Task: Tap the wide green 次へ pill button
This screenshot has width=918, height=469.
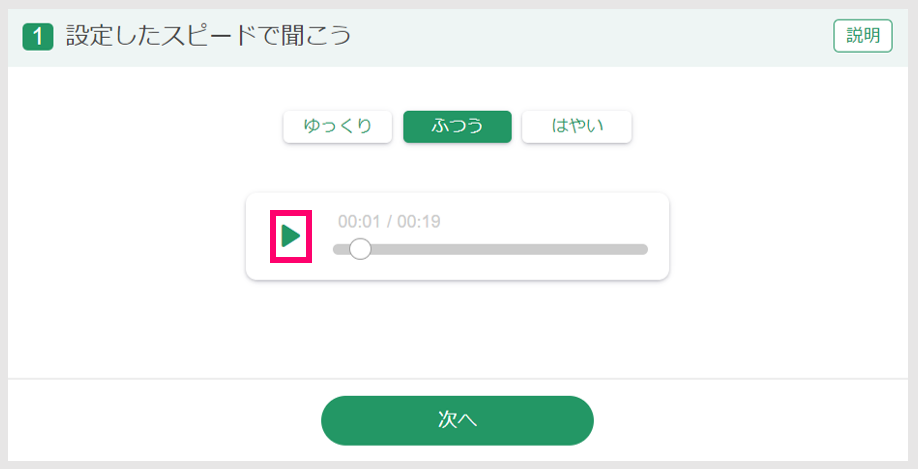Action: click(457, 420)
